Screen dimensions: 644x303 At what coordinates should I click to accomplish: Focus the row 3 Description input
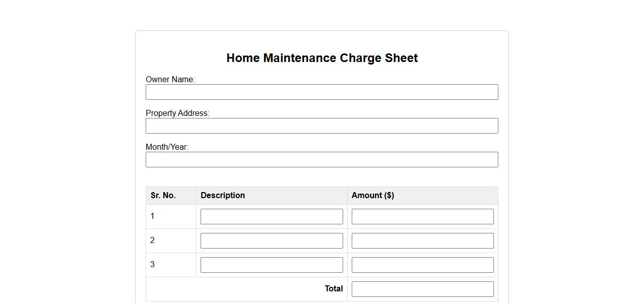(272, 265)
